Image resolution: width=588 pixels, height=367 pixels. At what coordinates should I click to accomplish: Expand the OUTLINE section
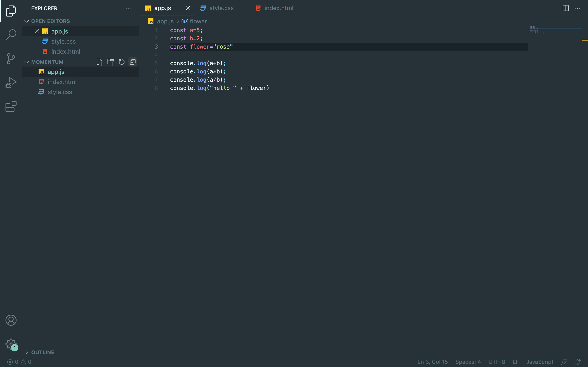click(x=27, y=352)
